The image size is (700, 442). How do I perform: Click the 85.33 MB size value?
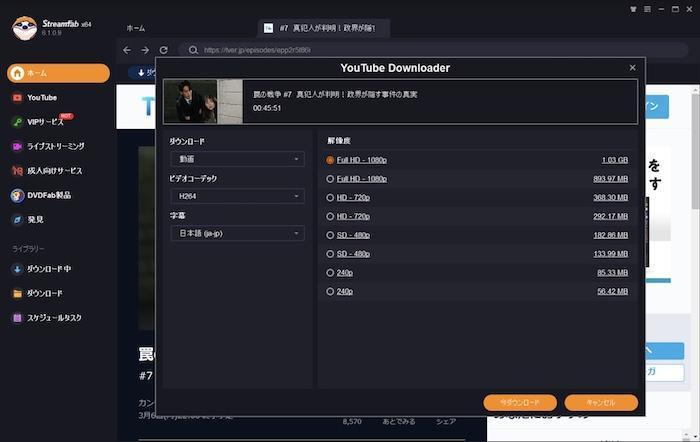612,272
